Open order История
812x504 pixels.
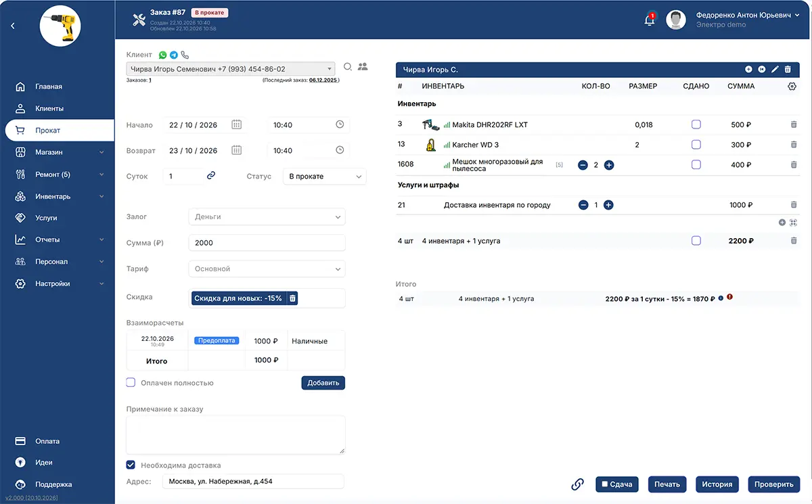click(717, 484)
